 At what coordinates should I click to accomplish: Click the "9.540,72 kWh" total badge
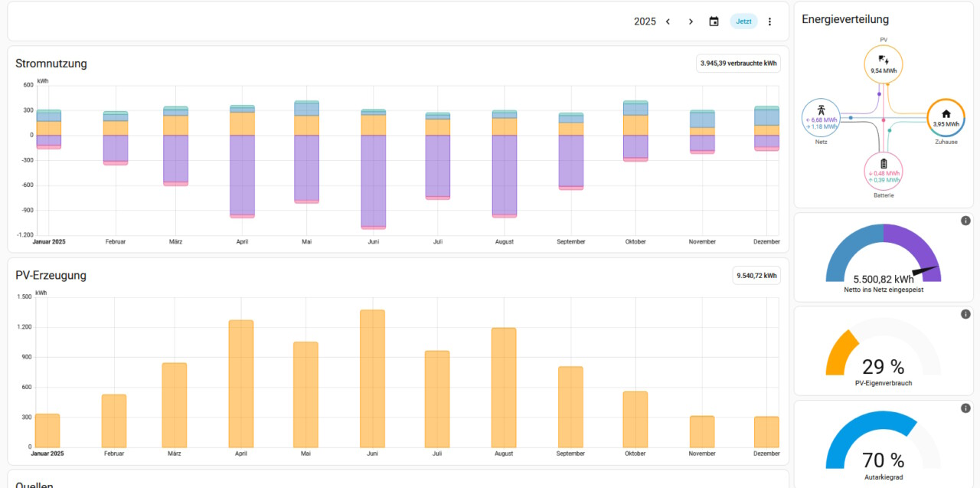click(756, 275)
